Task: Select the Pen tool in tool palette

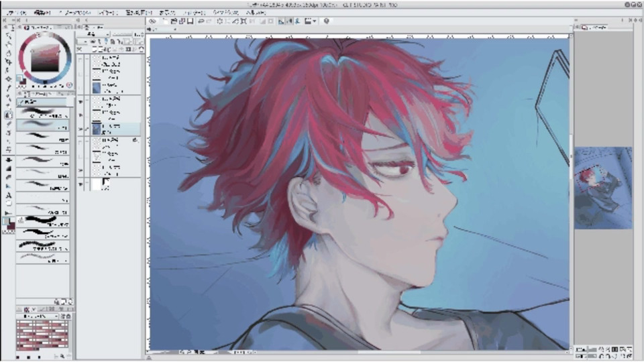Action: click(x=8, y=98)
